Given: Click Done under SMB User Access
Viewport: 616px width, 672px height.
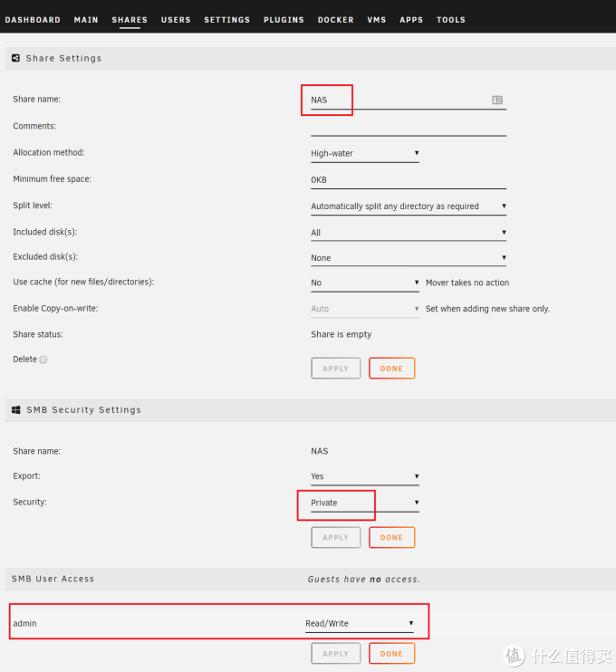Looking at the screenshot, I should tap(391, 654).
